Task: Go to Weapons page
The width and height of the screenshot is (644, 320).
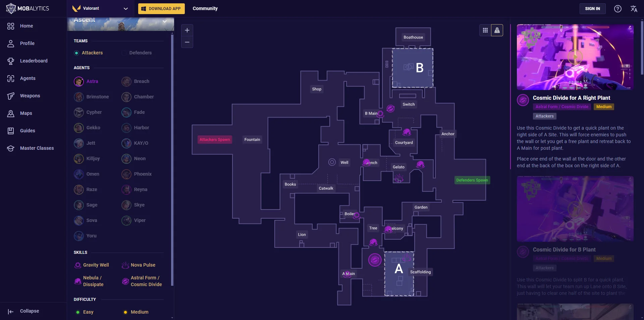Action: tap(30, 96)
